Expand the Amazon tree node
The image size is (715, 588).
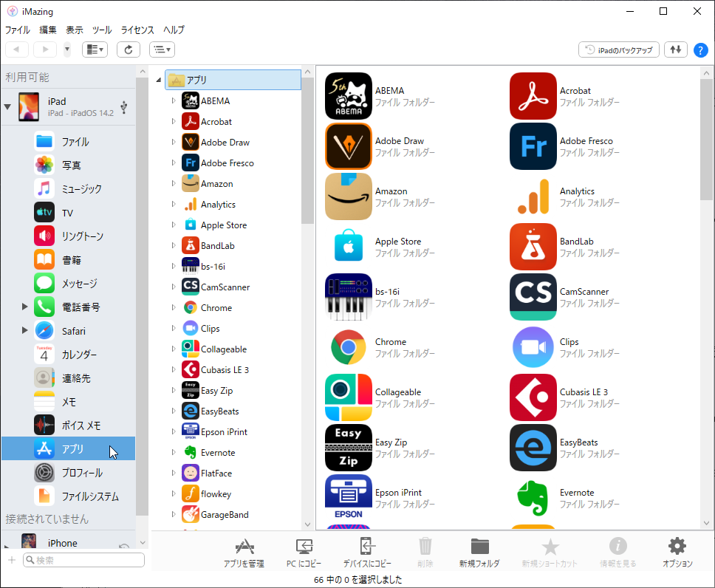tap(174, 183)
